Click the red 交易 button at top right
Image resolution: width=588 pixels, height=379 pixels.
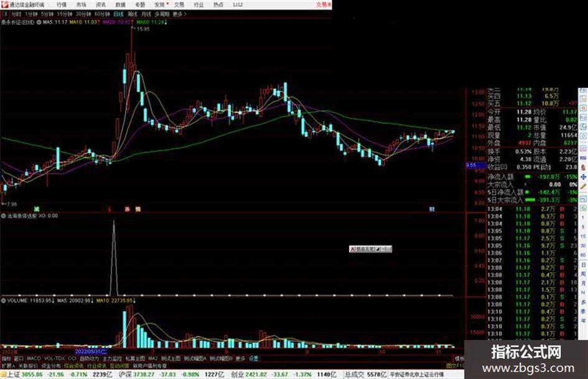click(324, 5)
